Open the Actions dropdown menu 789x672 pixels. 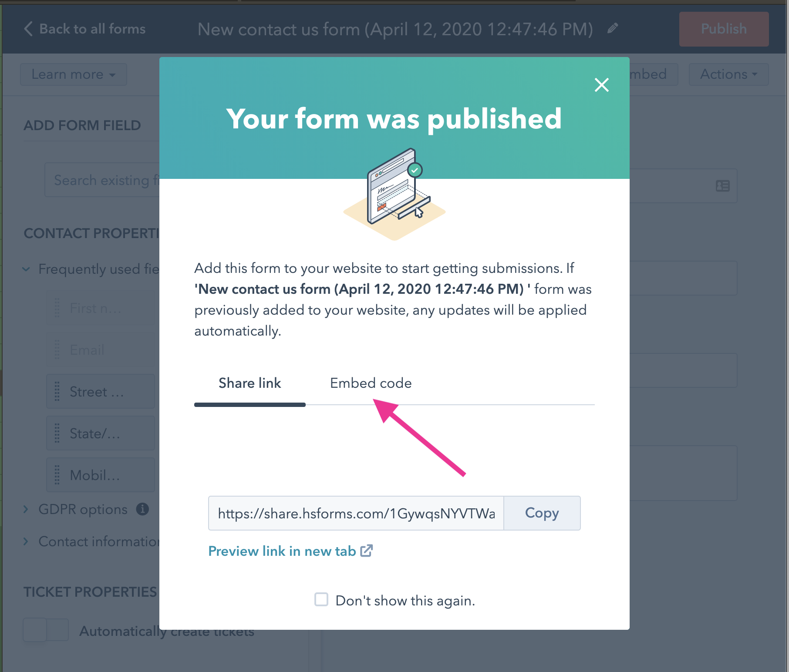[728, 74]
